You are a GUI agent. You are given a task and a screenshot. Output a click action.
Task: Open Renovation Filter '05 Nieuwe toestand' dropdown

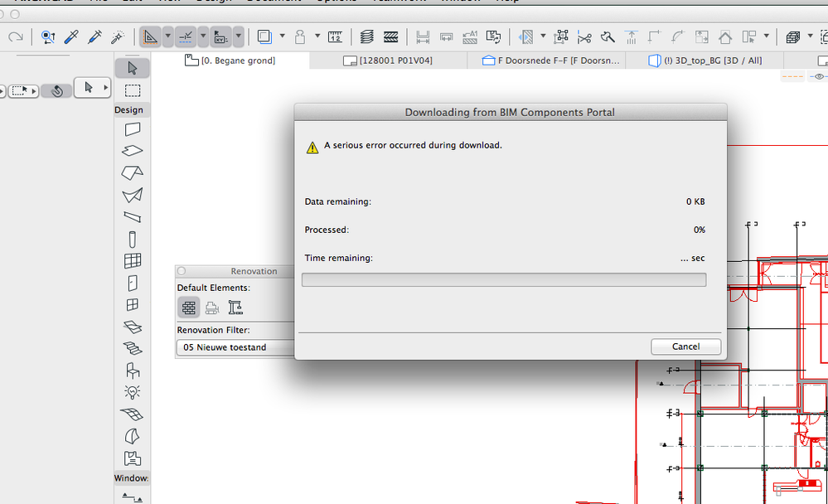click(235, 347)
